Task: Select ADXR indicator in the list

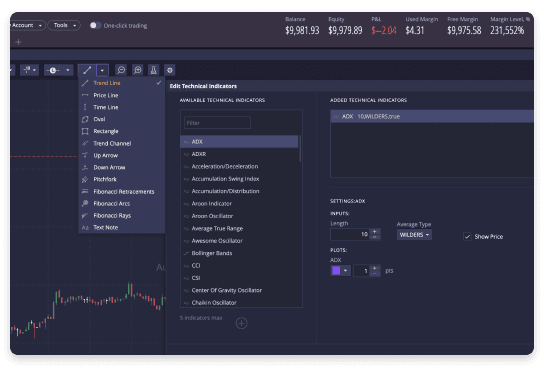Action: click(x=239, y=154)
